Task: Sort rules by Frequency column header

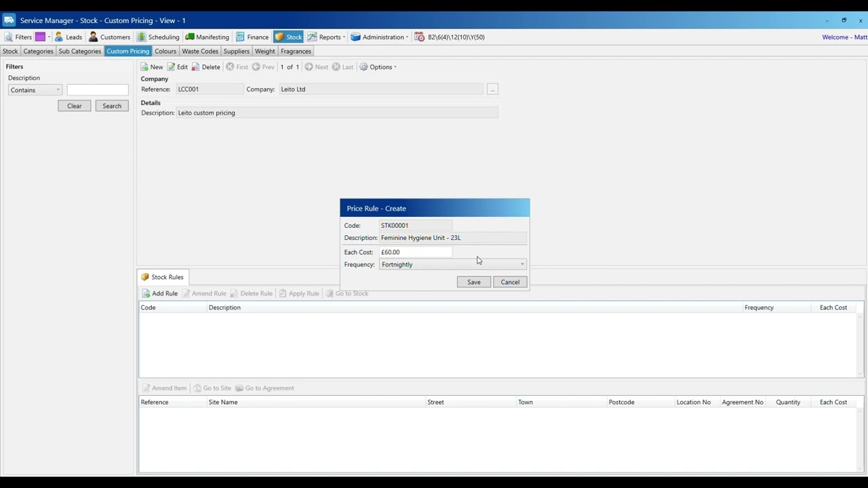Action: pyautogui.click(x=776, y=308)
